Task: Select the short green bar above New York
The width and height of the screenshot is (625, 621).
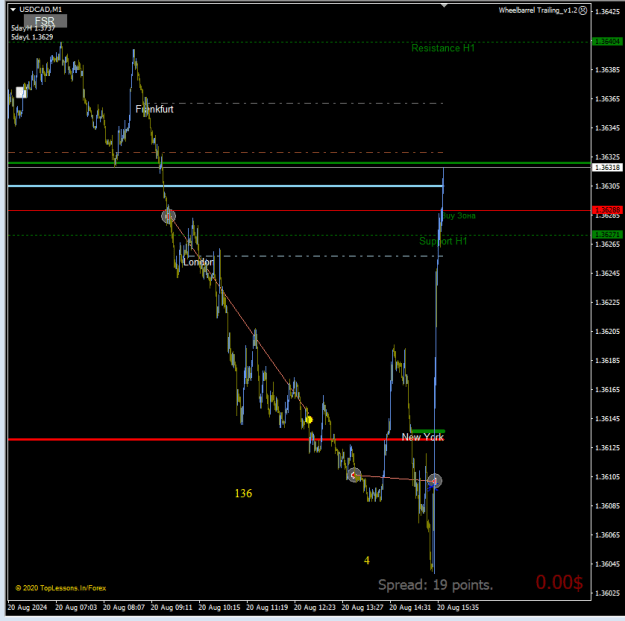Action: 428,430
